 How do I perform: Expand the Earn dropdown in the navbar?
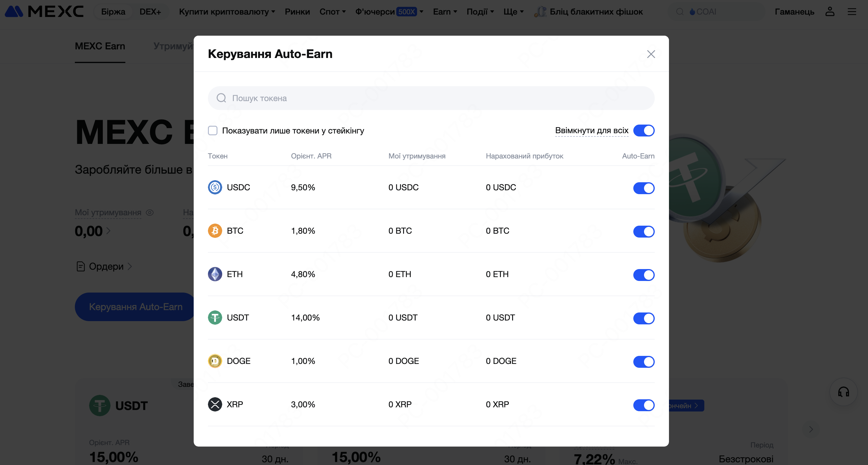[445, 12]
